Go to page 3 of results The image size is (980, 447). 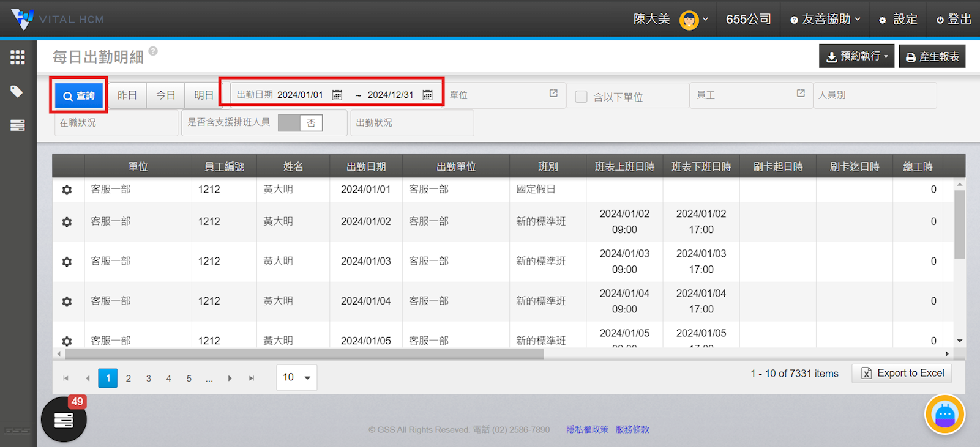point(149,379)
